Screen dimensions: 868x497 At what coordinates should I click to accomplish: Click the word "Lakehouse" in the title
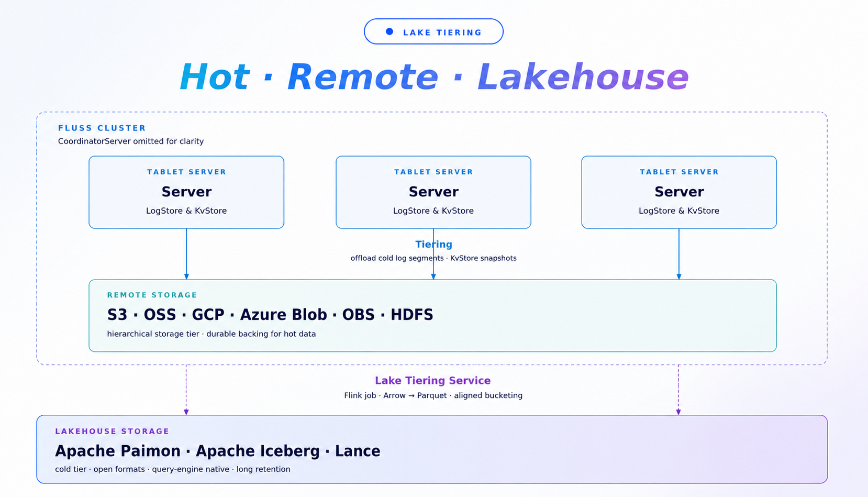[583, 77]
